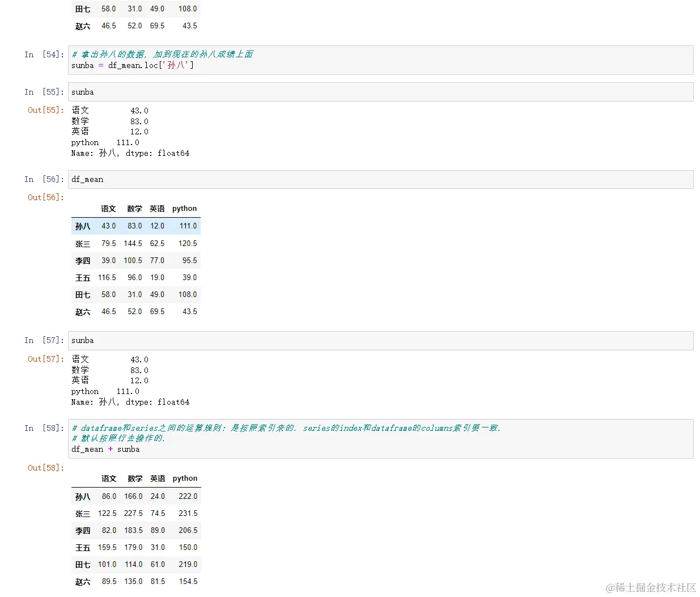Image resolution: width=700 pixels, height=597 pixels.
Task: Click the value 231.5 in Out[58] table
Action: [x=188, y=513]
